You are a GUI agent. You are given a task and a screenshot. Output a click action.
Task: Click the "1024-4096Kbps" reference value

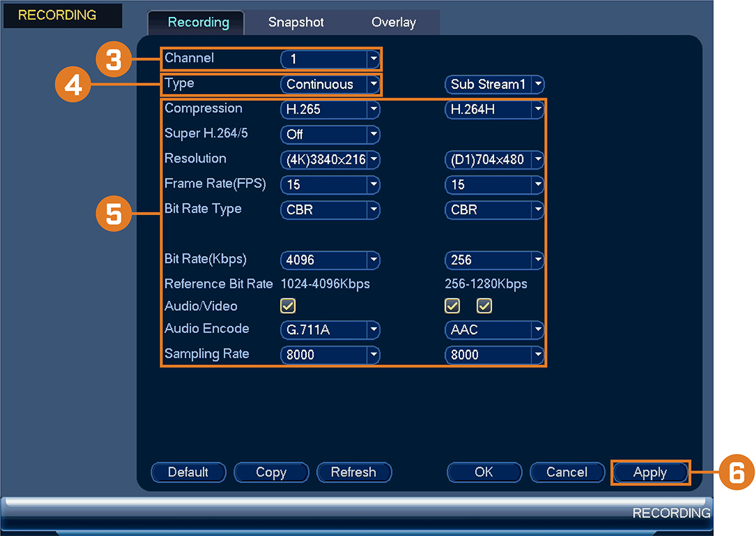(325, 284)
